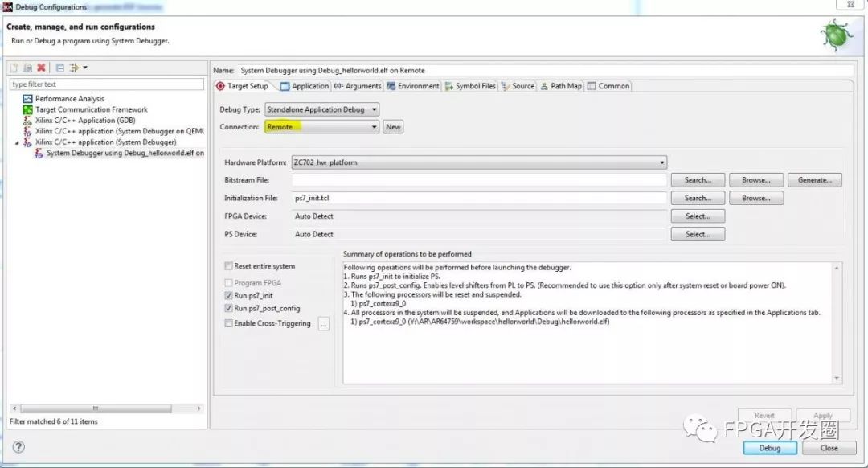This screenshot has height=468, width=868.
Task: Enable Cross-Triggering checkbox
Action: click(229, 323)
